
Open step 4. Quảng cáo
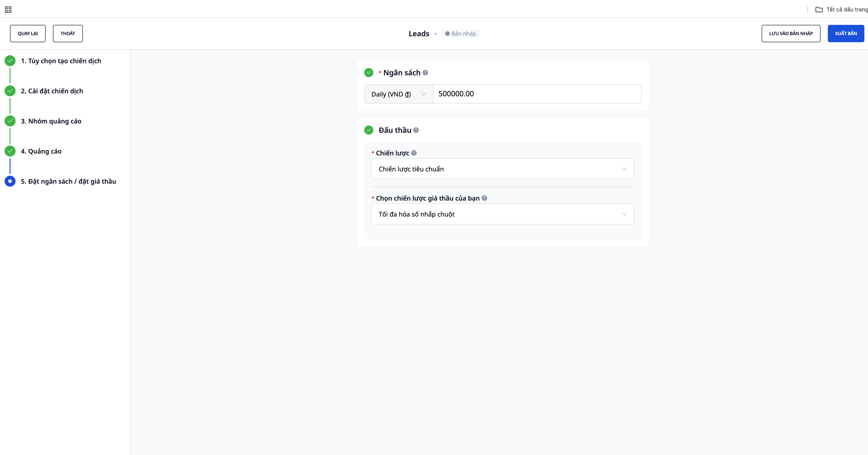[41, 151]
